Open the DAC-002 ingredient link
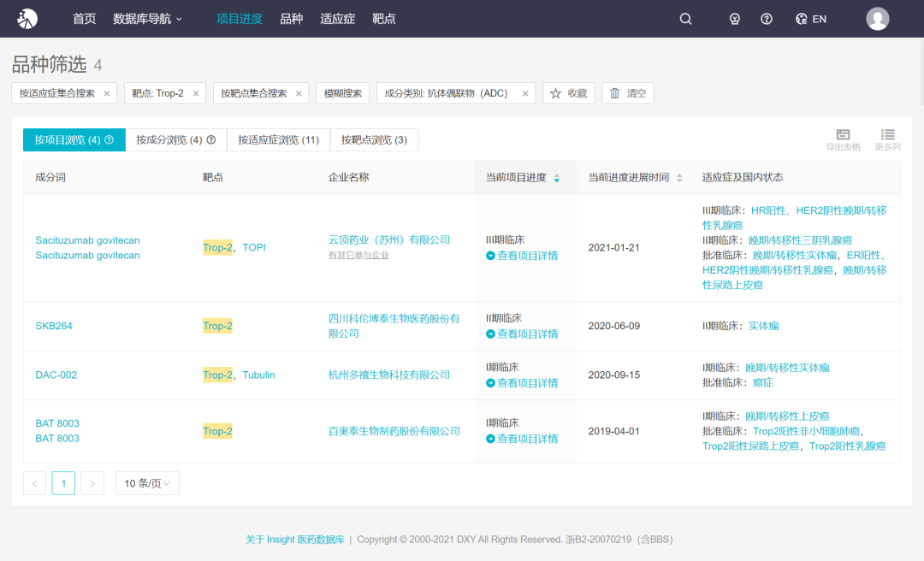 [56, 375]
